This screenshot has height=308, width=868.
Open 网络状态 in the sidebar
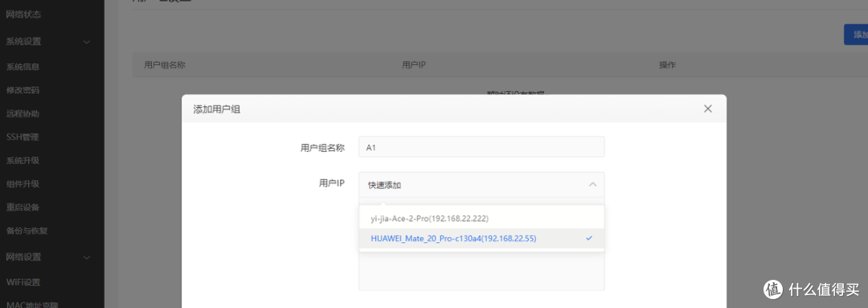(23, 15)
